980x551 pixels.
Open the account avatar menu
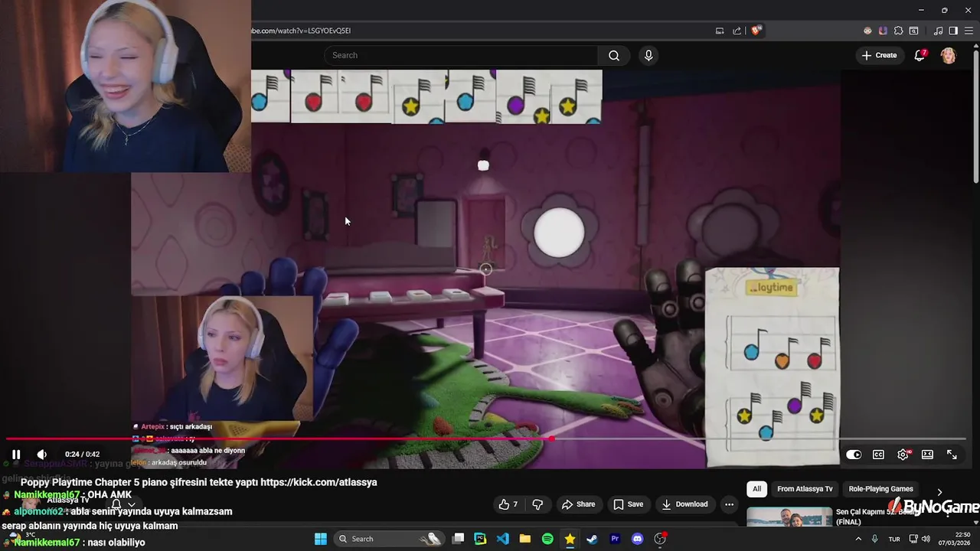pos(949,55)
